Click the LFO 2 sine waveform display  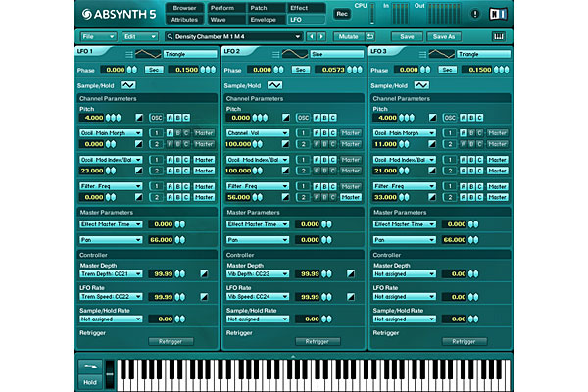[295, 54]
